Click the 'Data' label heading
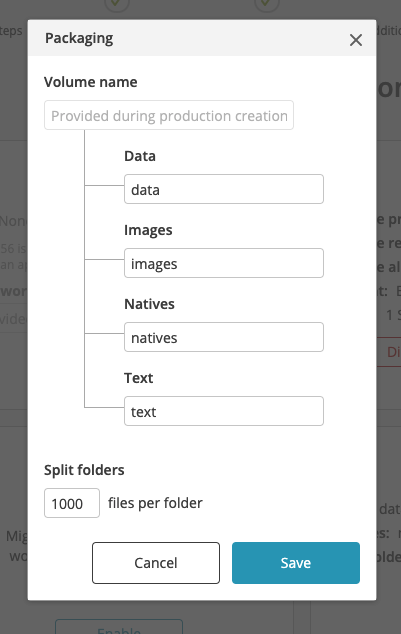401x634 pixels. pyautogui.click(x=140, y=156)
